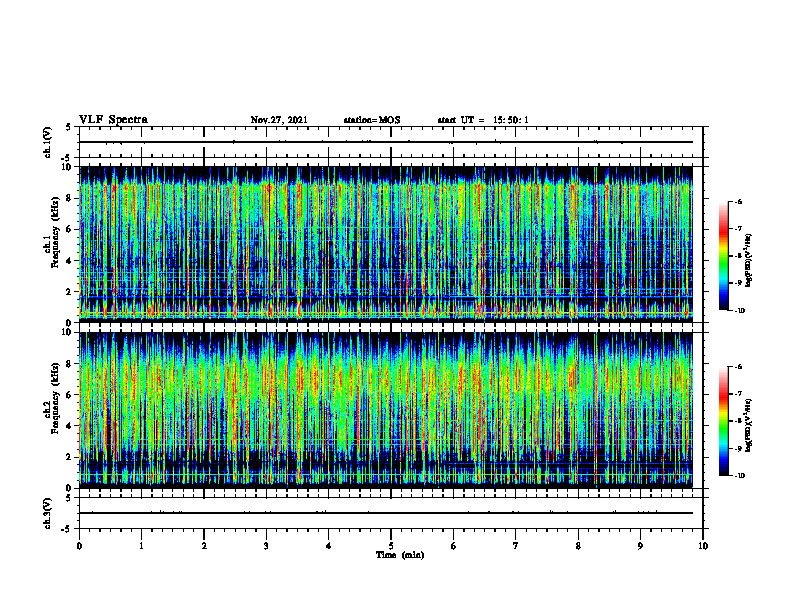Click the ch.2 spectrogram plot area
792x612 pixels.
click(386, 410)
